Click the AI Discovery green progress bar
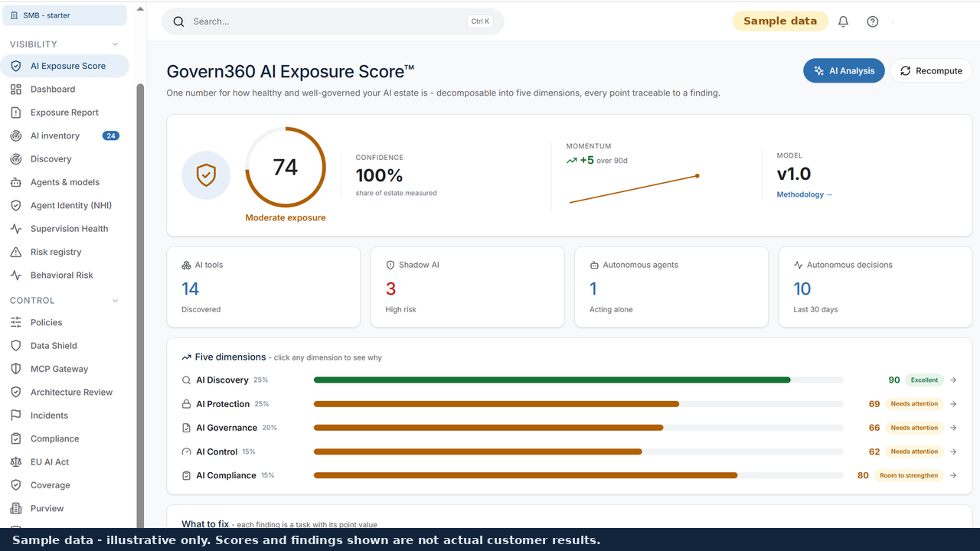The height and width of the screenshot is (551, 980). tap(552, 380)
